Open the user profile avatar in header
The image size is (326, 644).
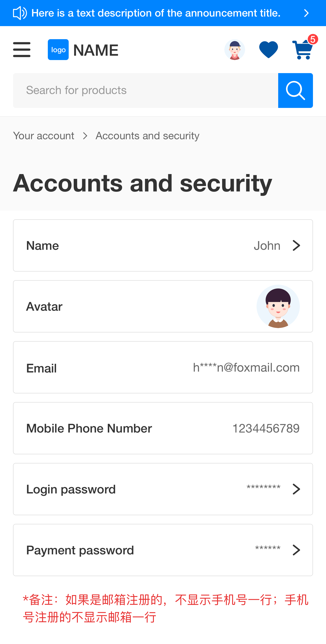click(234, 50)
